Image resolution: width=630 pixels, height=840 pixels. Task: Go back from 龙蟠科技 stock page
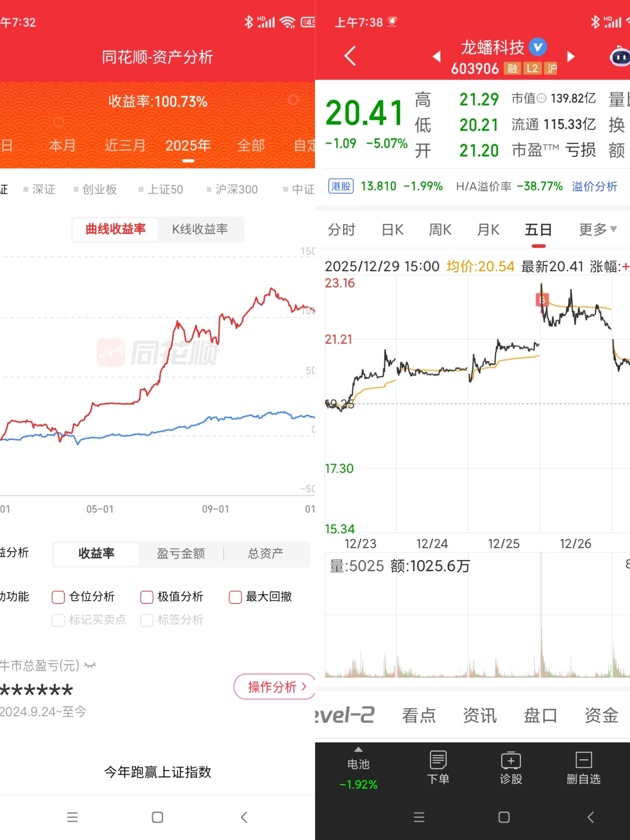pos(350,57)
